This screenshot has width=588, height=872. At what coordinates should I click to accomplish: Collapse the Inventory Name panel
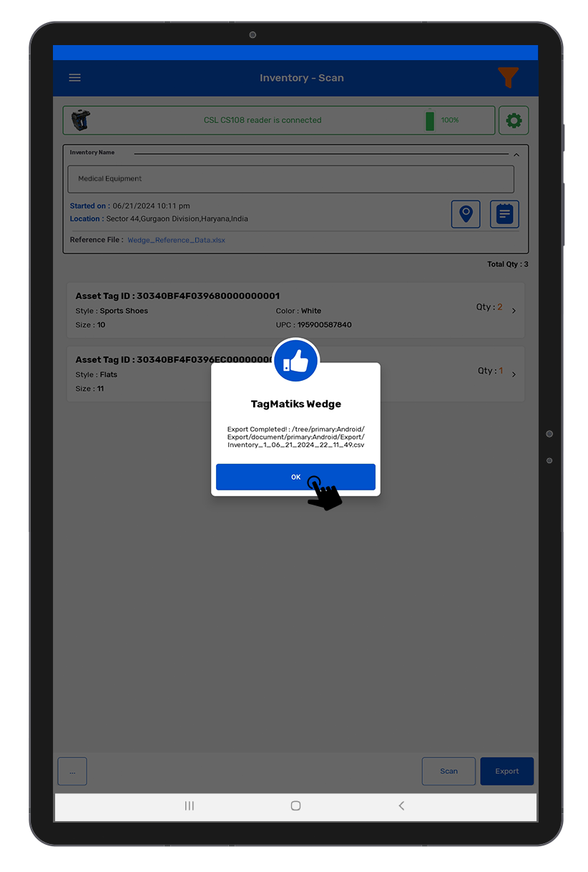tap(516, 155)
